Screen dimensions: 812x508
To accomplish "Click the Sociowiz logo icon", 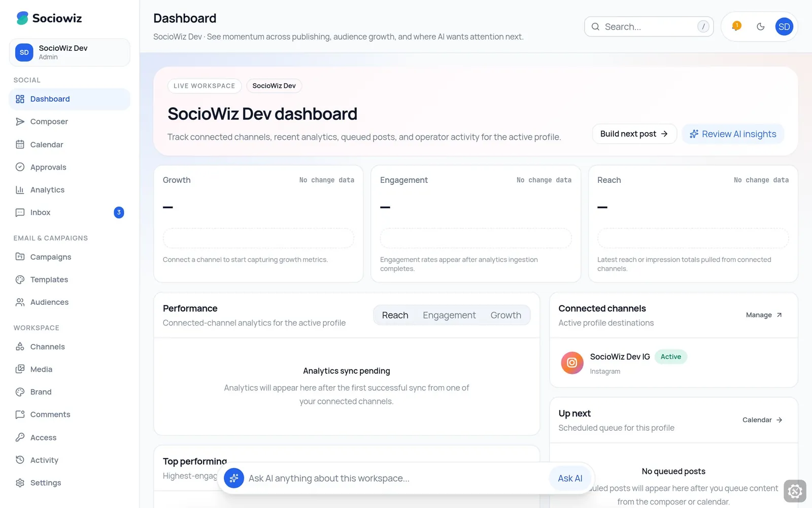I will click(22, 18).
